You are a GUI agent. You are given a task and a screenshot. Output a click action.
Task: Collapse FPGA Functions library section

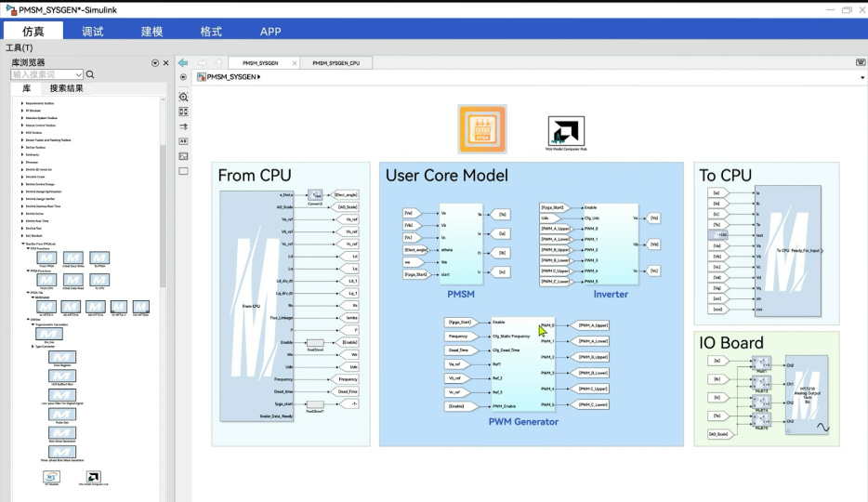tap(28, 271)
